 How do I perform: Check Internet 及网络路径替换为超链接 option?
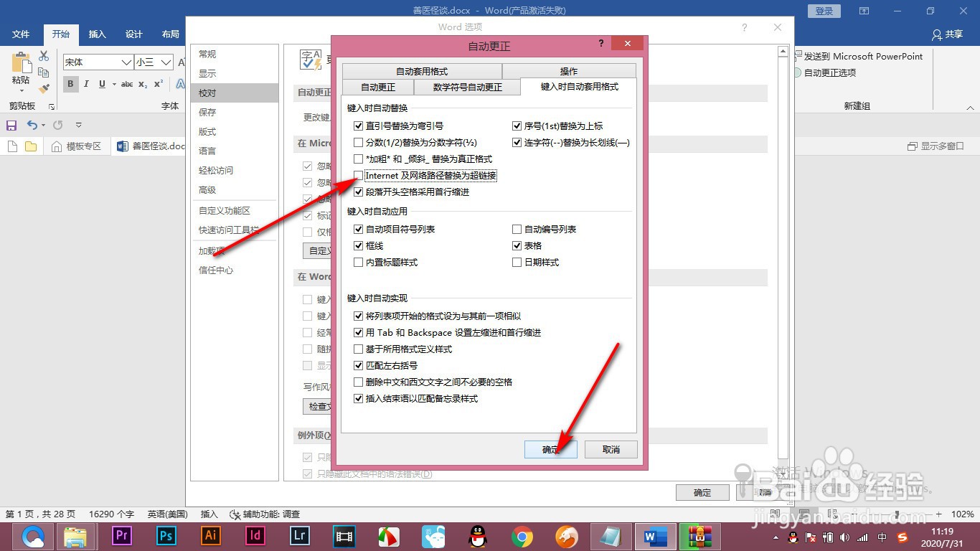pyautogui.click(x=357, y=175)
